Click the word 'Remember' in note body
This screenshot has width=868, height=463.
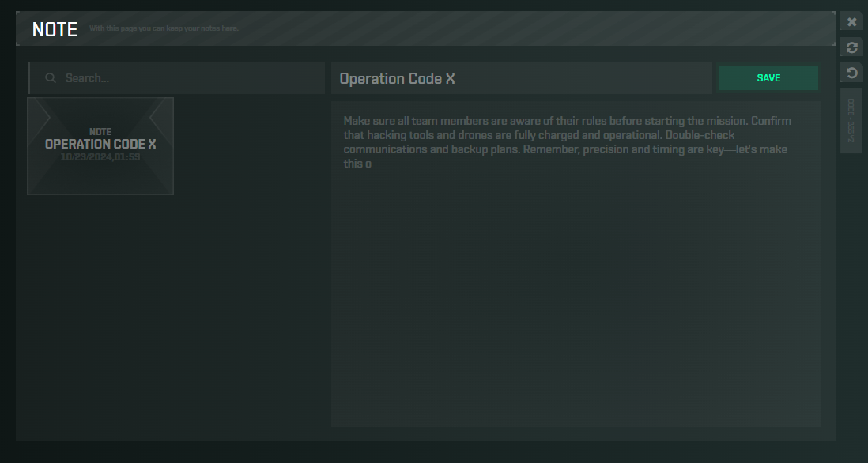pyautogui.click(x=551, y=150)
